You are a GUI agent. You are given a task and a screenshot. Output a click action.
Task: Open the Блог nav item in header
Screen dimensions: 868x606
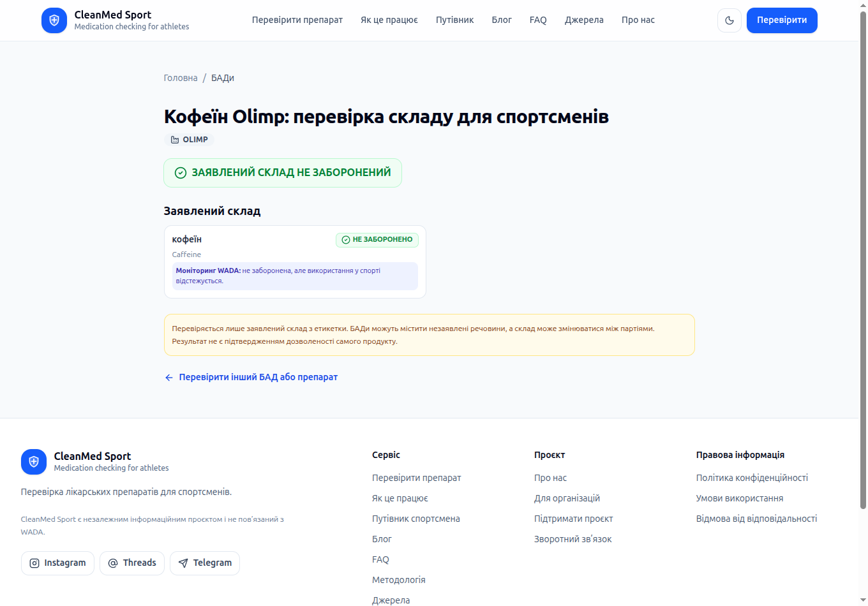tap(502, 20)
